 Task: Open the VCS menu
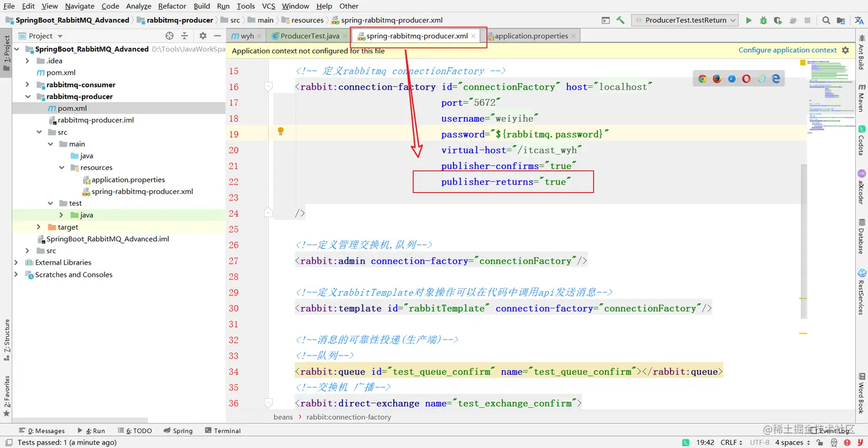tap(269, 6)
